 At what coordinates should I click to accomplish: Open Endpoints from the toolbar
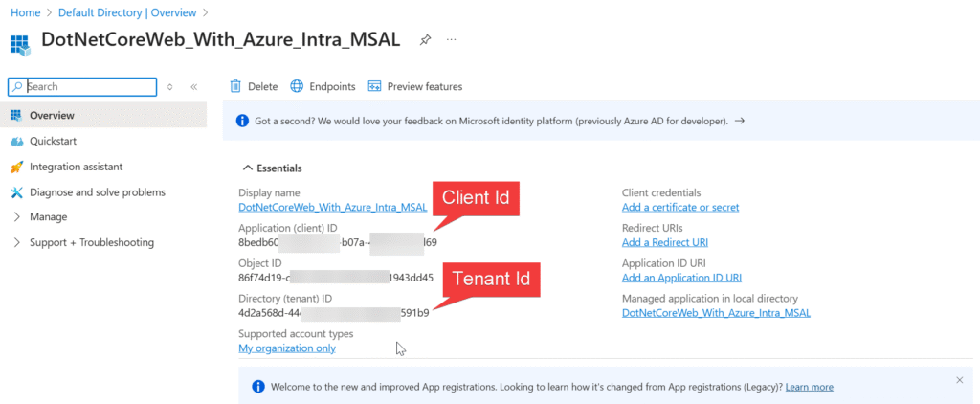323,86
